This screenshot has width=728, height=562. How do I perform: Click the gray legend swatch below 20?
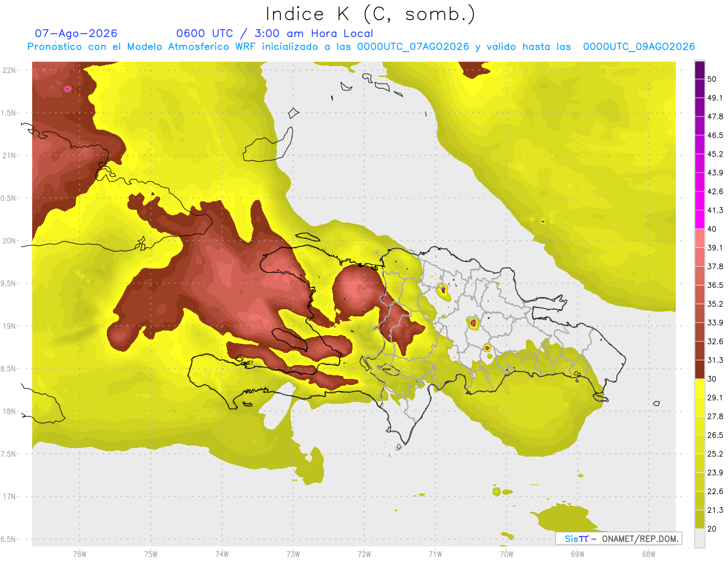click(699, 538)
